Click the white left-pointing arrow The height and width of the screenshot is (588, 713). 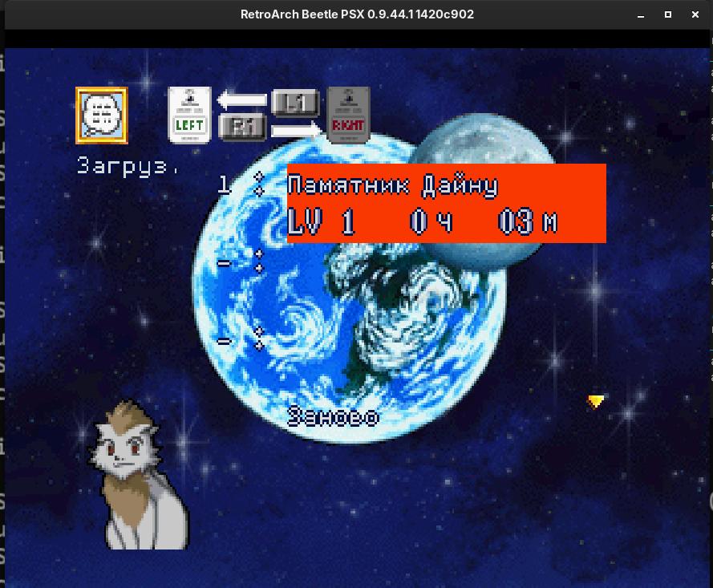[x=242, y=100]
